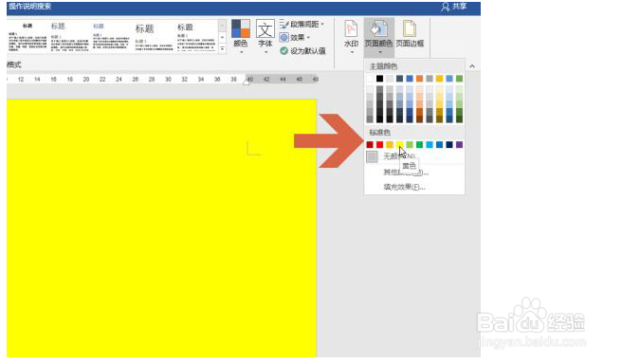
Task: Pick orange theme color in top row
Action: [x=419, y=79]
